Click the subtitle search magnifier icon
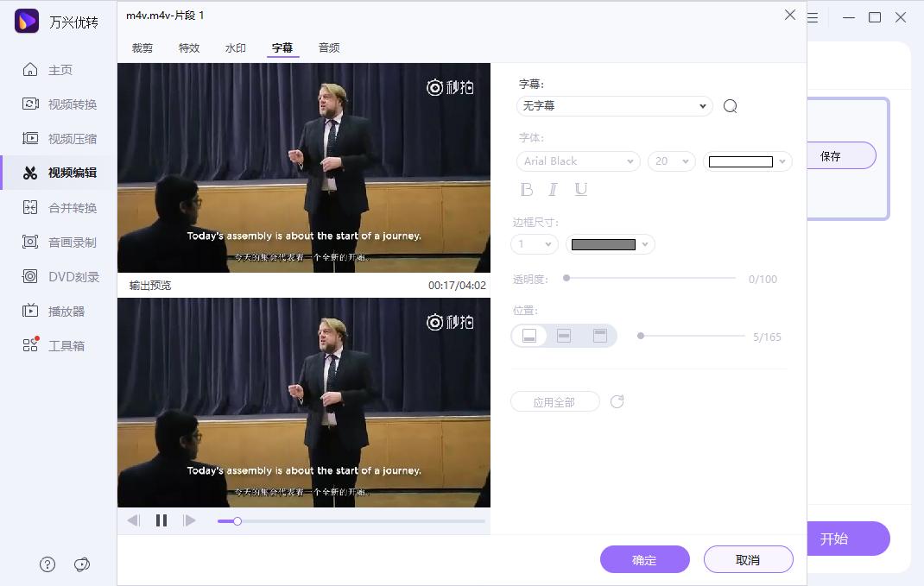The height and width of the screenshot is (586, 924). pyautogui.click(x=730, y=105)
